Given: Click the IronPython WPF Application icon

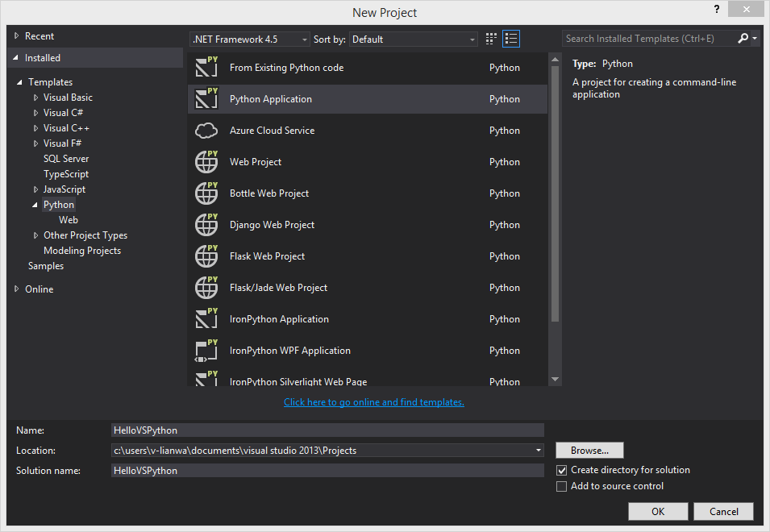Looking at the screenshot, I should coord(206,351).
